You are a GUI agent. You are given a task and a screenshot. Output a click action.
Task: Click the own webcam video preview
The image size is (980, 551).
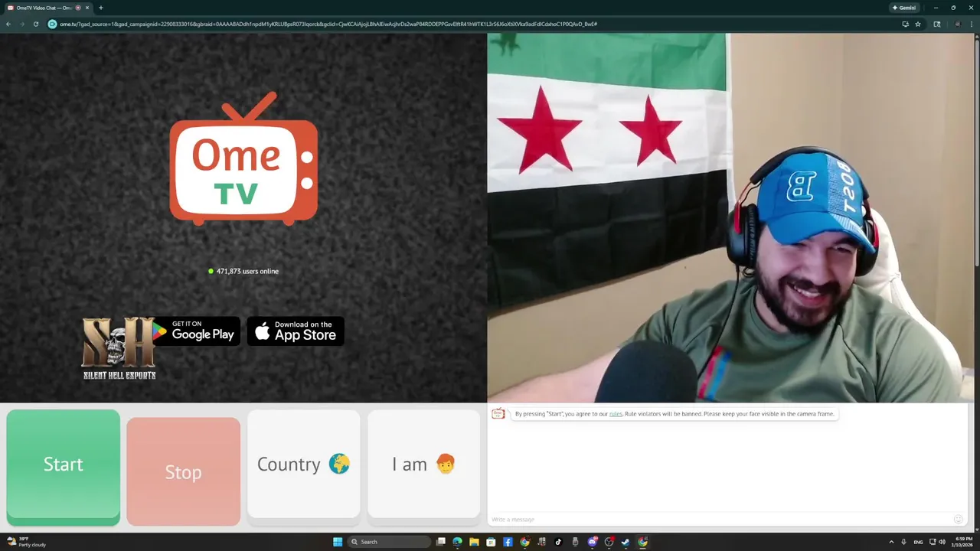730,217
